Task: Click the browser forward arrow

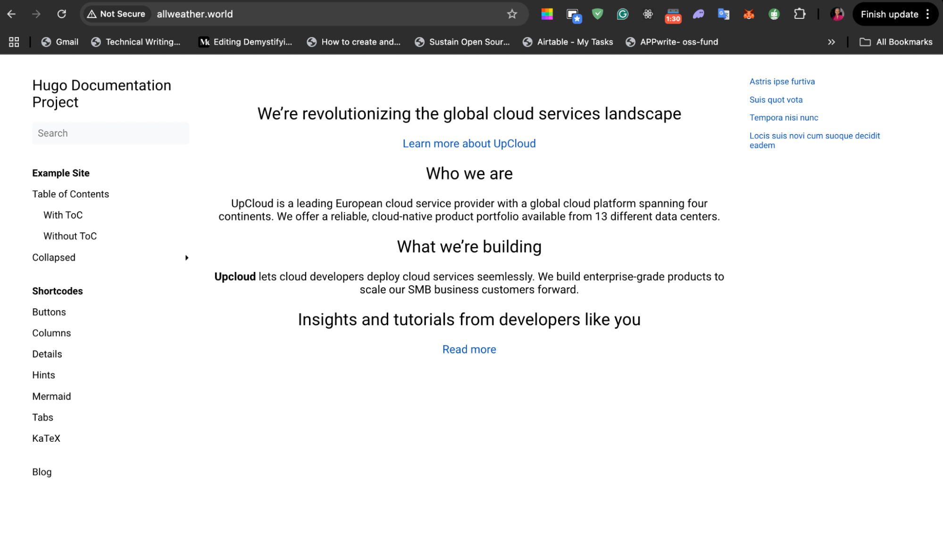Action: click(36, 14)
